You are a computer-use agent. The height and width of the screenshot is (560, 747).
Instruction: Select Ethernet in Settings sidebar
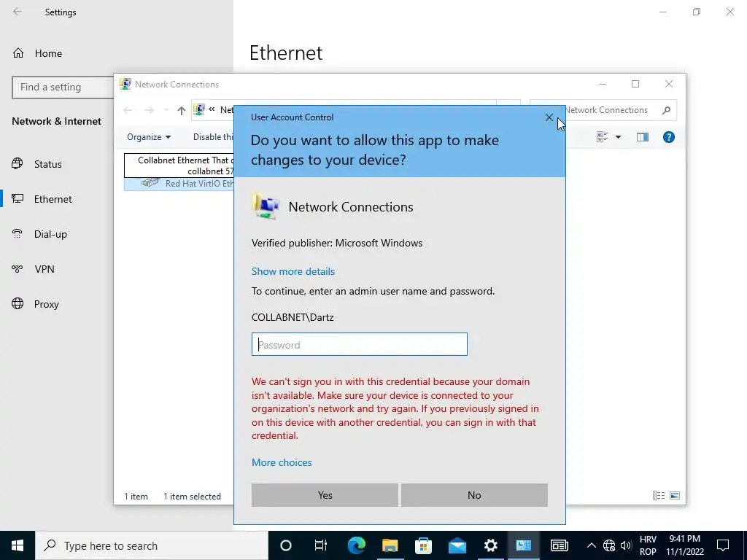click(x=53, y=199)
